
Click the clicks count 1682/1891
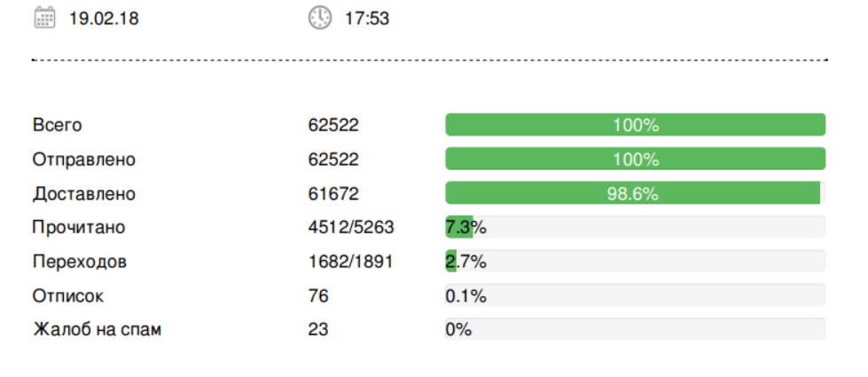351,262
